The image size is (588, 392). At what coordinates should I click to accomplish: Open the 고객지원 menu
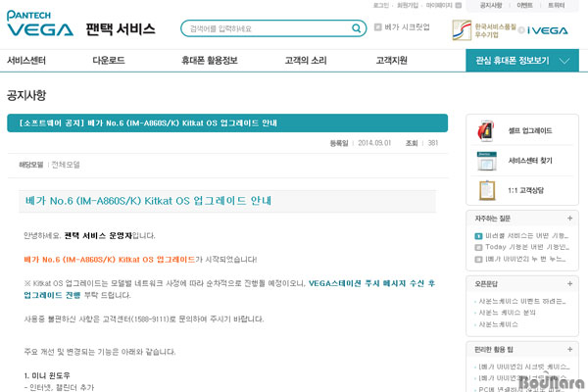[x=391, y=61]
